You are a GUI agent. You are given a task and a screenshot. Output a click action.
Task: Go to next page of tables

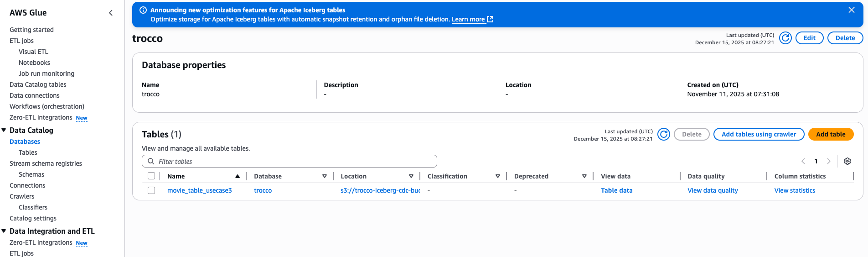828,161
